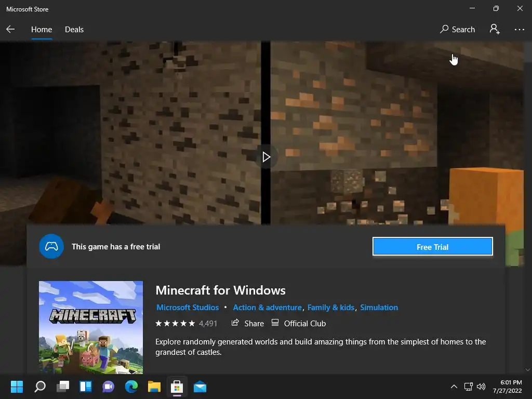Image resolution: width=532 pixels, height=399 pixels.
Task: Open Task View on taskbar
Action: (63, 387)
